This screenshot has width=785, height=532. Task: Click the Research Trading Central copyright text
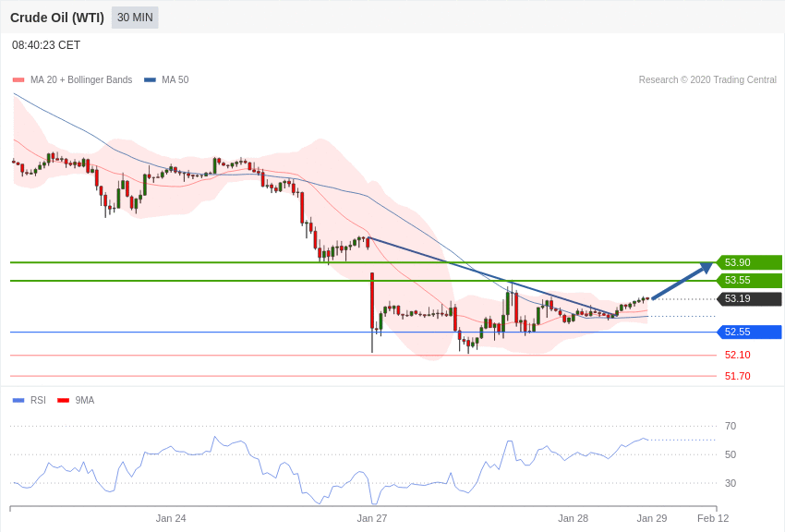707,80
